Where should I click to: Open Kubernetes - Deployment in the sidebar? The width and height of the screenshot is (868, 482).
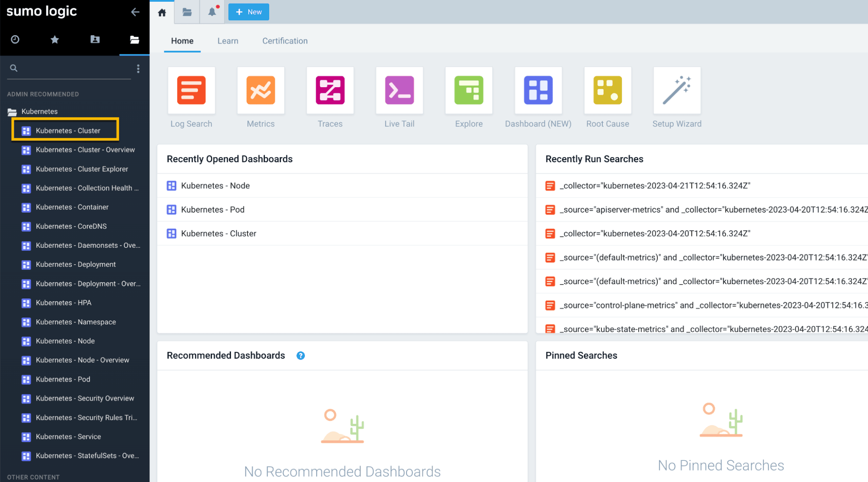[x=69, y=264]
